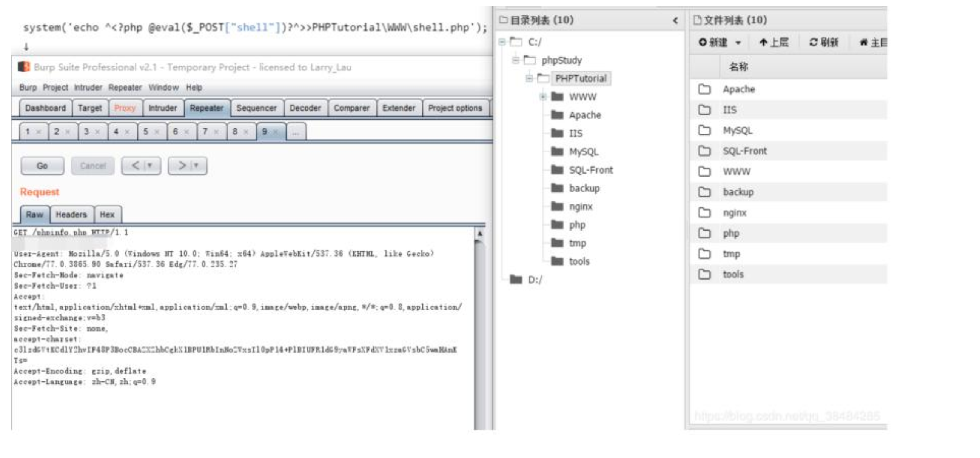
Task: Collapse the PHPTutorial tree node
Action: [529, 78]
